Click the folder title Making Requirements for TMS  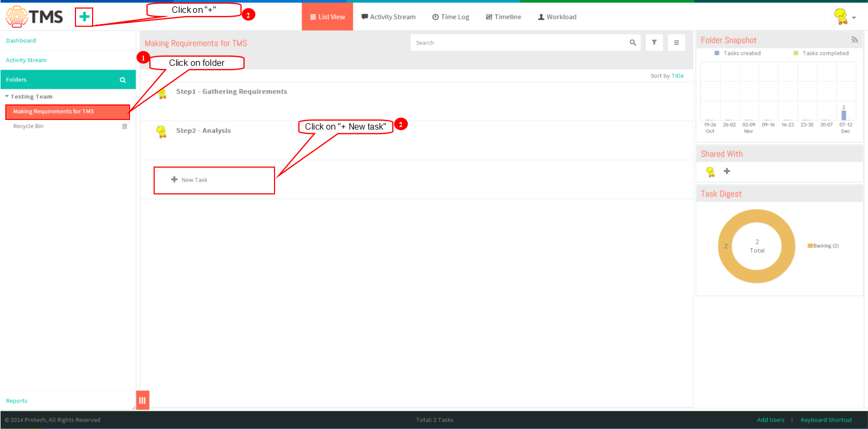pos(196,43)
